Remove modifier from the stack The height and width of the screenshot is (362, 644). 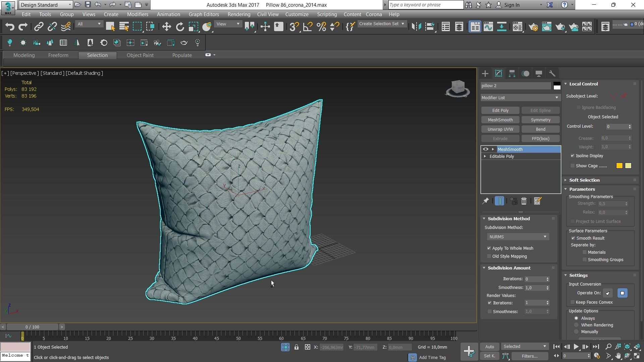[x=524, y=201]
